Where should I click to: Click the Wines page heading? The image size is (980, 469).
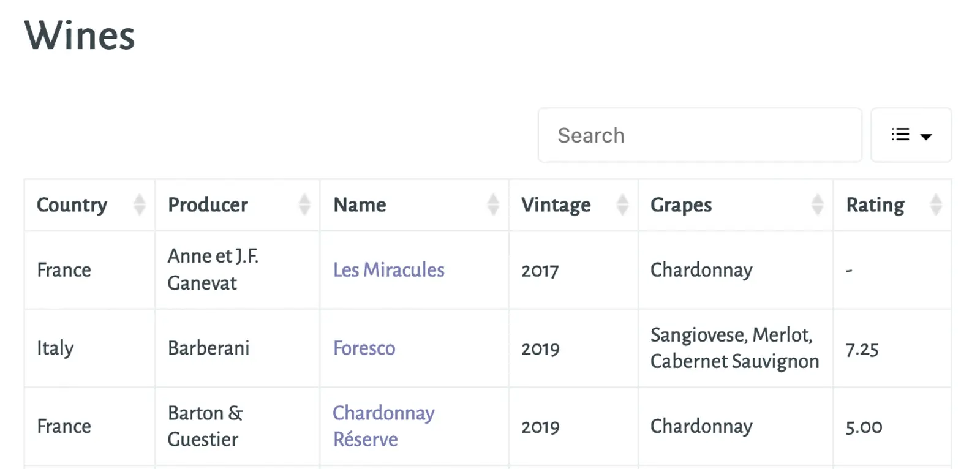[80, 36]
